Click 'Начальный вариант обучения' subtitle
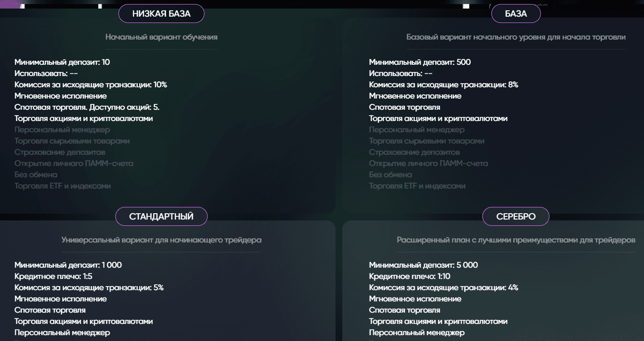This screenshot has height=341, width=644. tap(161, 37)
